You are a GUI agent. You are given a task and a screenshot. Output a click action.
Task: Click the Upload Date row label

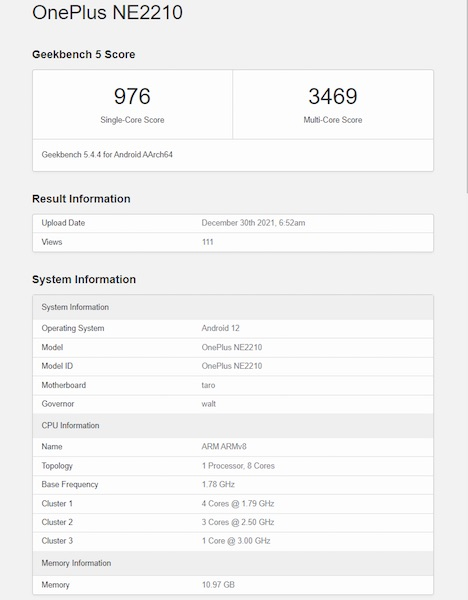click(x=63, y=223)
